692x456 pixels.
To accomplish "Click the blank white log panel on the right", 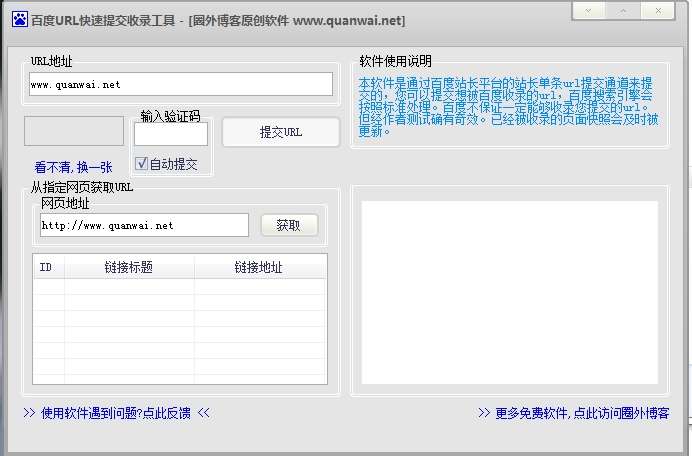I will (x=510, y=293).
